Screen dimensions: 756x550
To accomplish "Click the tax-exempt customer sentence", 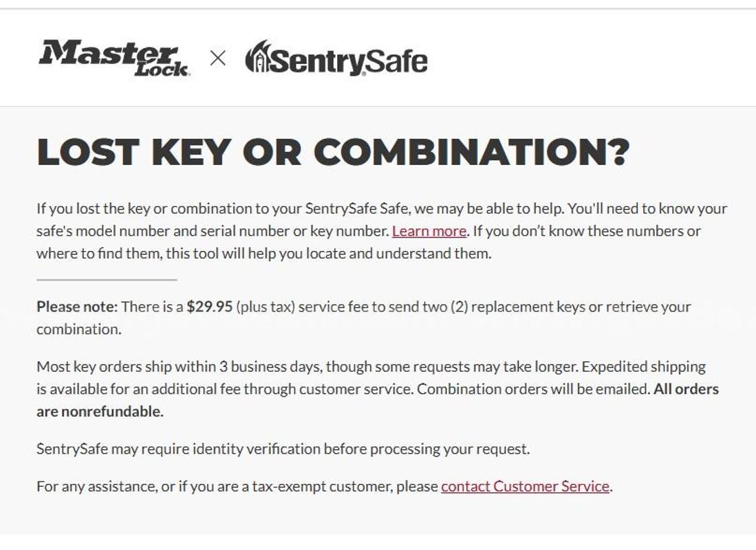I will (x=325, y=486).
